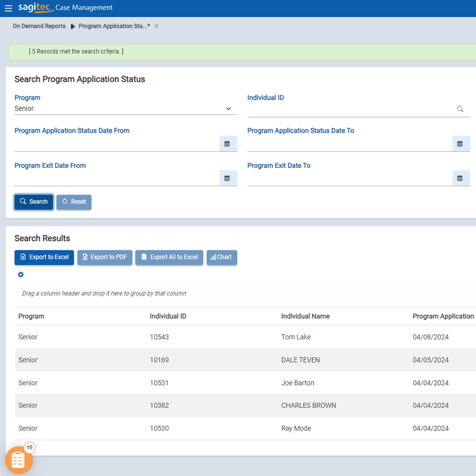Click the Sagitec Case Management logo
This screenshot has height=476, width=476.
coord(65,8)
